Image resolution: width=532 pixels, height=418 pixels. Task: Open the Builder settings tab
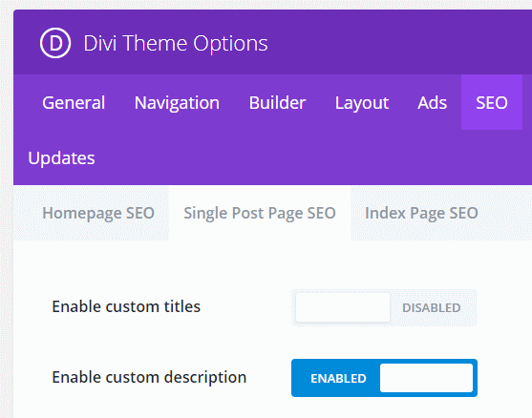(277, 103)
